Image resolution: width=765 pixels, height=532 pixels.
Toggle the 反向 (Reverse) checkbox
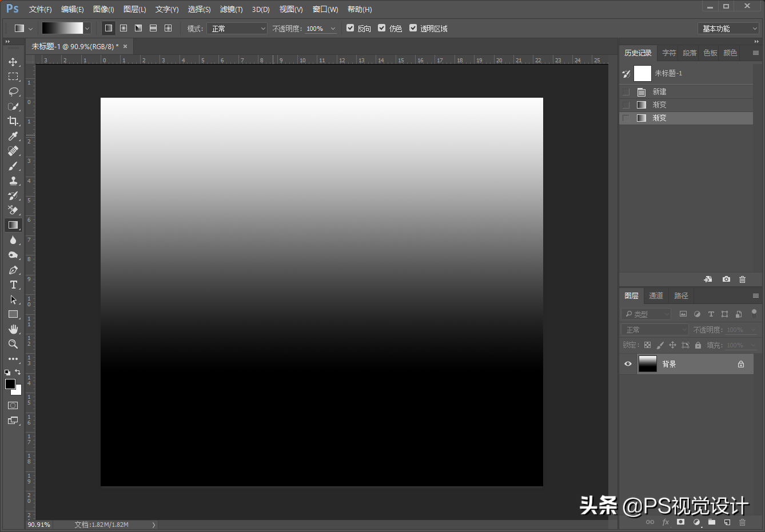350,27
